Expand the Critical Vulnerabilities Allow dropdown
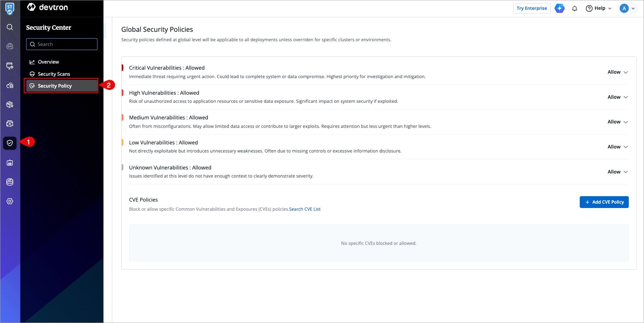The image size is (644, 323). pyautogui.click(x=617, y=72)
